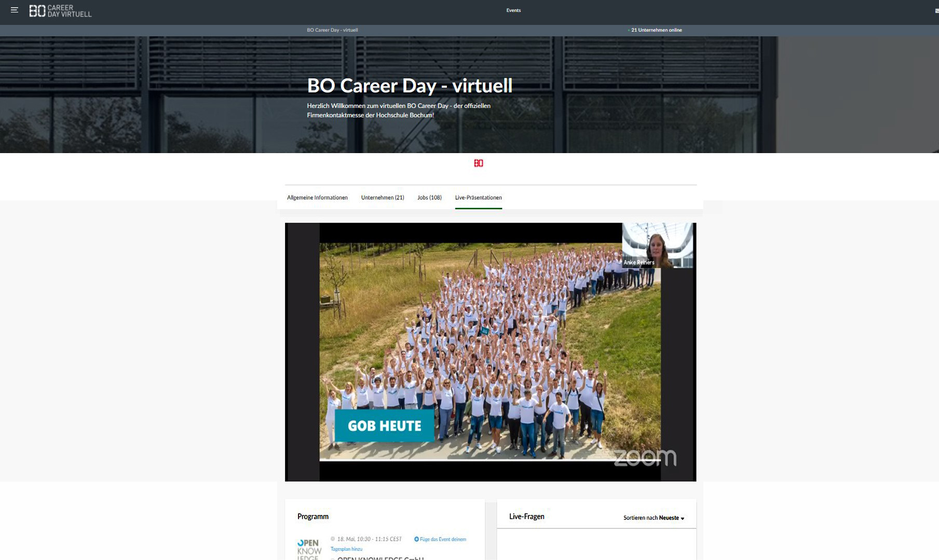This screenshot has height=560, width=939.
Task: Click the BO Career Day - virtuell breadcrumb
Action: (332, 30)
